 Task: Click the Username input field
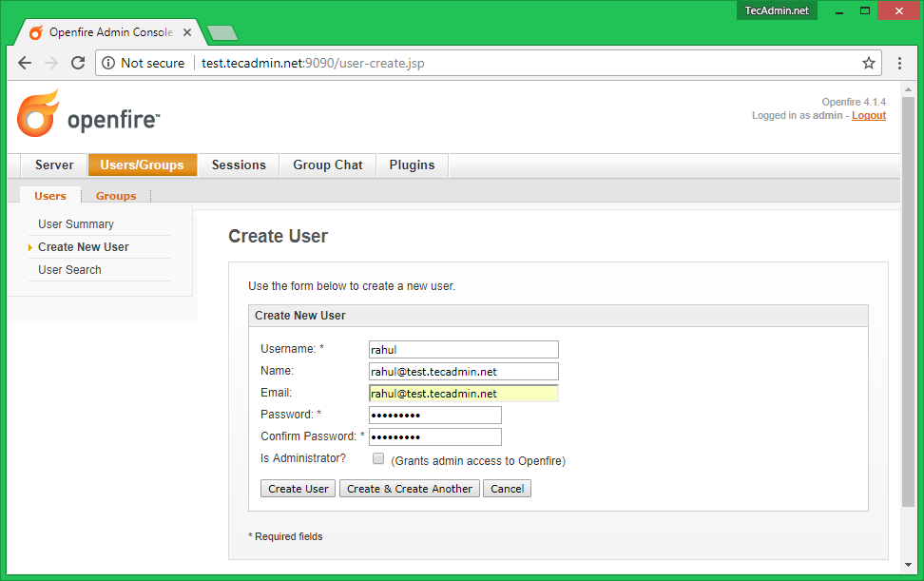(x=464, y=349)
